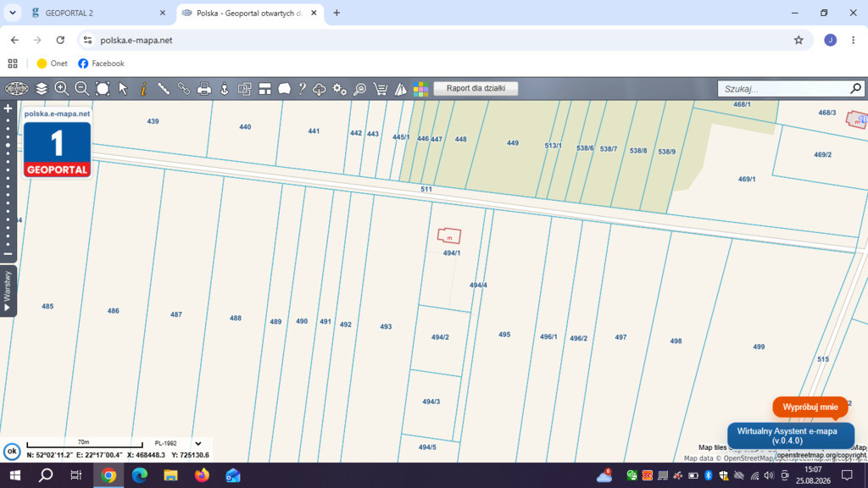Screen dimensions: 868x488
Task: Open the Facebook bookmark
Action: pos(102,64)
